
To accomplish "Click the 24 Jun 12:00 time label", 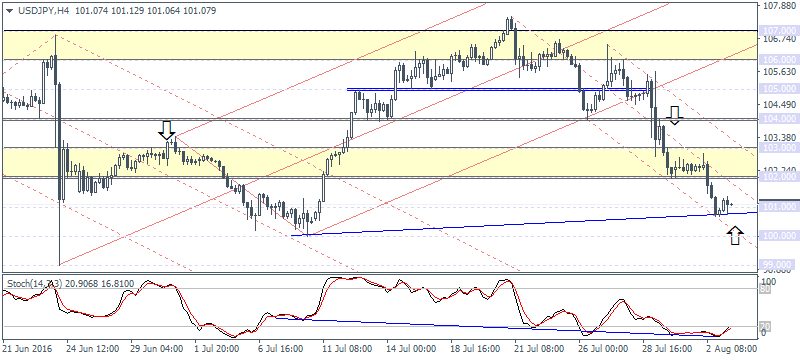I will pos(92,349).
